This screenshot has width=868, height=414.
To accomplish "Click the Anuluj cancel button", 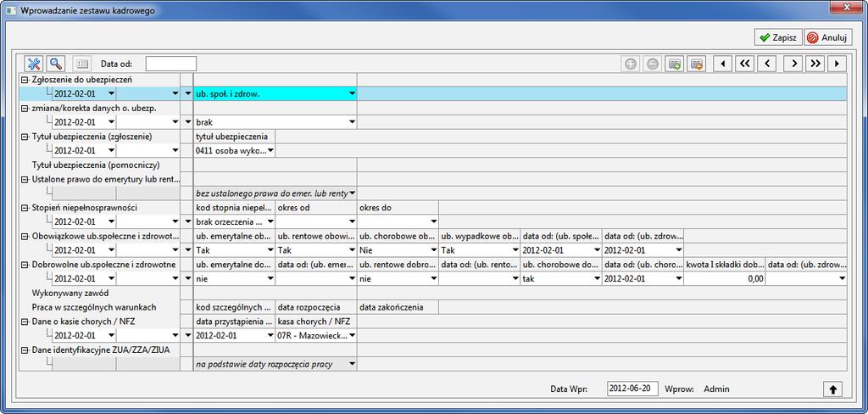I will [828, 37].
